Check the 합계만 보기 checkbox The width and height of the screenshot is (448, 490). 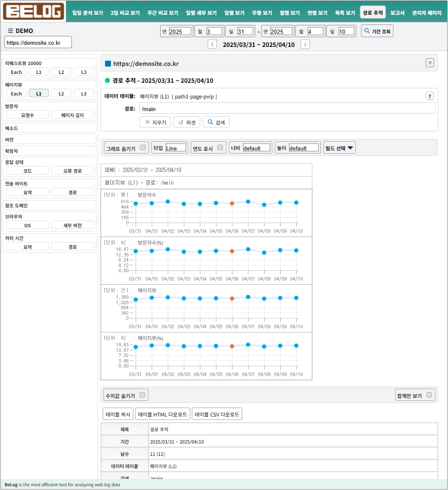click(429, 395)
